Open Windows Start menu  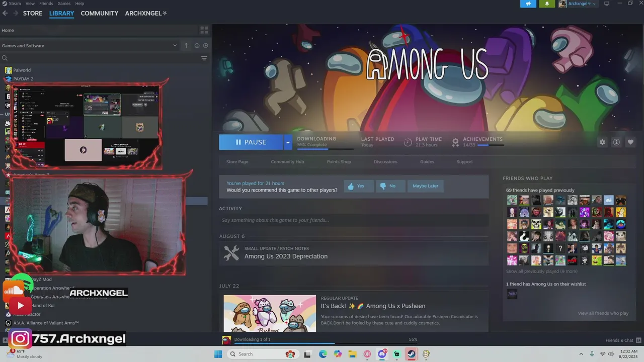pyautogui.click(x=218, y=354)
